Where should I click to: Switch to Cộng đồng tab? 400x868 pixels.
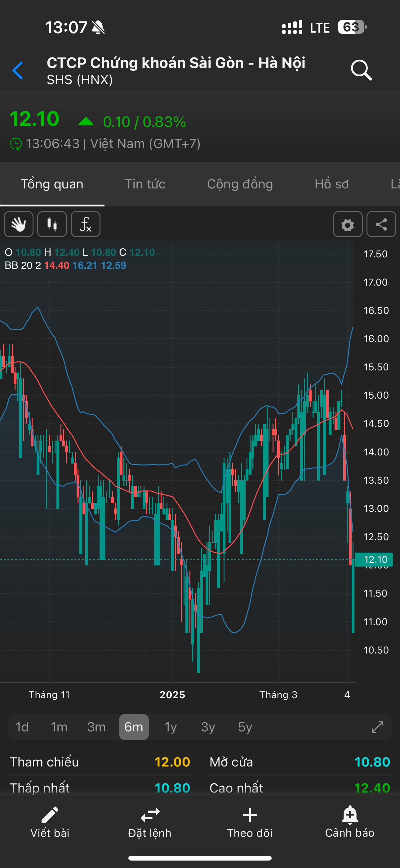point(240,184)
